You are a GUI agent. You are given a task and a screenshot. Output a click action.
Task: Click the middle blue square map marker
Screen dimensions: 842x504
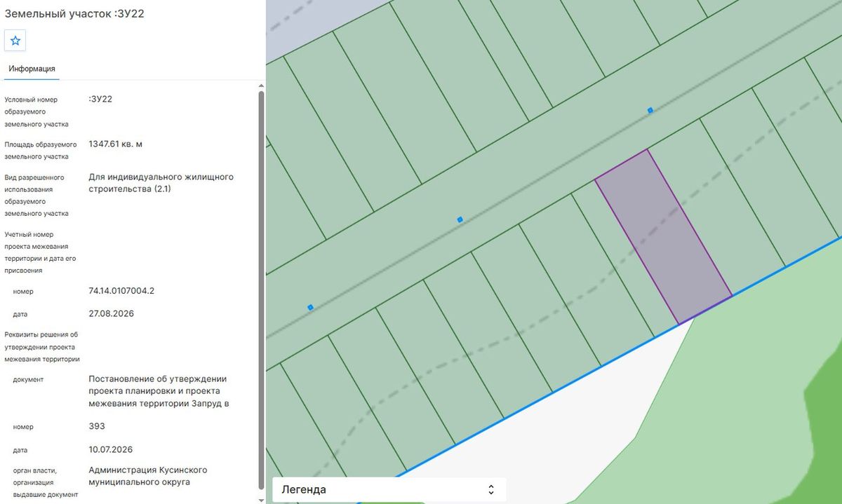click(460, 219)
